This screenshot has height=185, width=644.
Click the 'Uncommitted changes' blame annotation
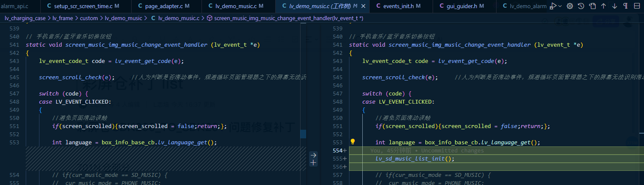[x=452, y=151]
